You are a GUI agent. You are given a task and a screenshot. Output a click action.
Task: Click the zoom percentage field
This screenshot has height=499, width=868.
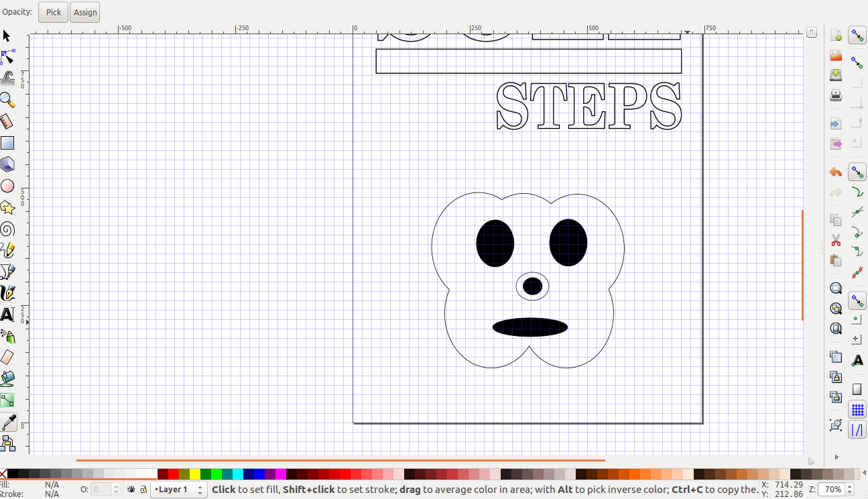coord(833,490)
